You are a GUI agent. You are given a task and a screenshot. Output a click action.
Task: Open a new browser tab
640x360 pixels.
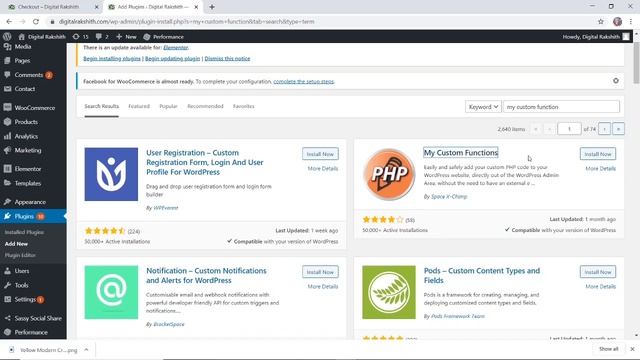212,7
